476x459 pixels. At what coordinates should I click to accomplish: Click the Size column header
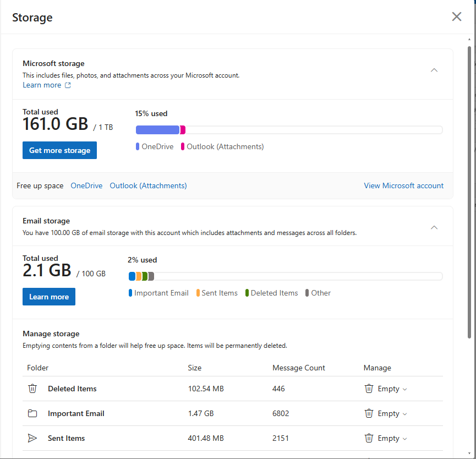pos(195,368)
